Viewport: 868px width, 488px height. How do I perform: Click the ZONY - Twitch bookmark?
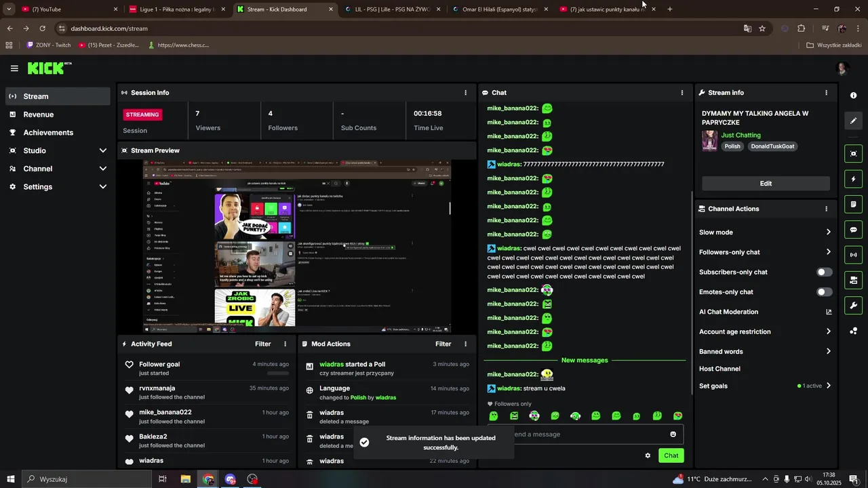pos(49,45)
